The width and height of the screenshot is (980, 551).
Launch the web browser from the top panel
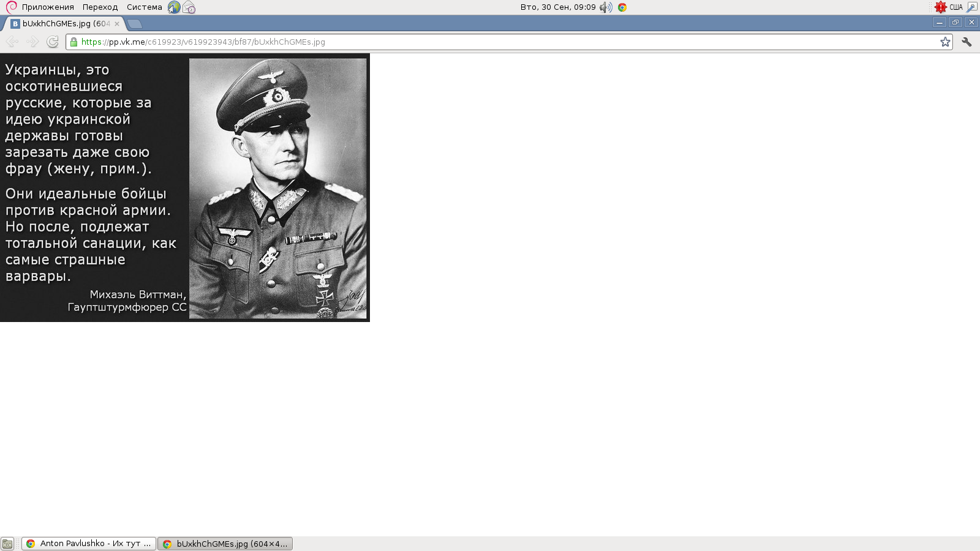point(174,7)
